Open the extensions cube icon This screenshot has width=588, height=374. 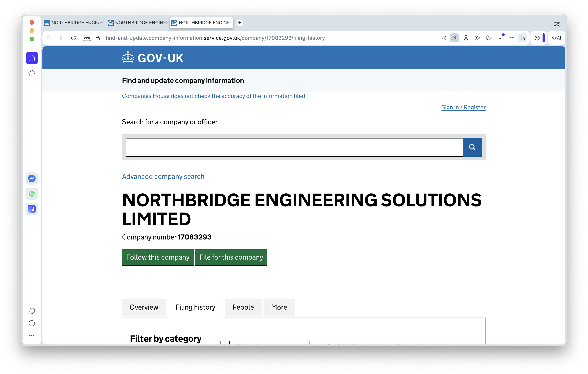point(537,38)
